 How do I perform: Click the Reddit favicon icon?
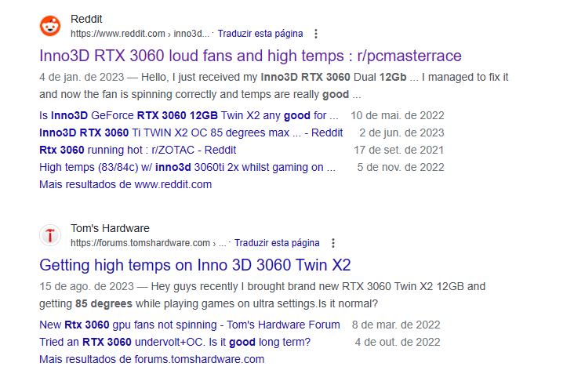click(x=50, y=26)
